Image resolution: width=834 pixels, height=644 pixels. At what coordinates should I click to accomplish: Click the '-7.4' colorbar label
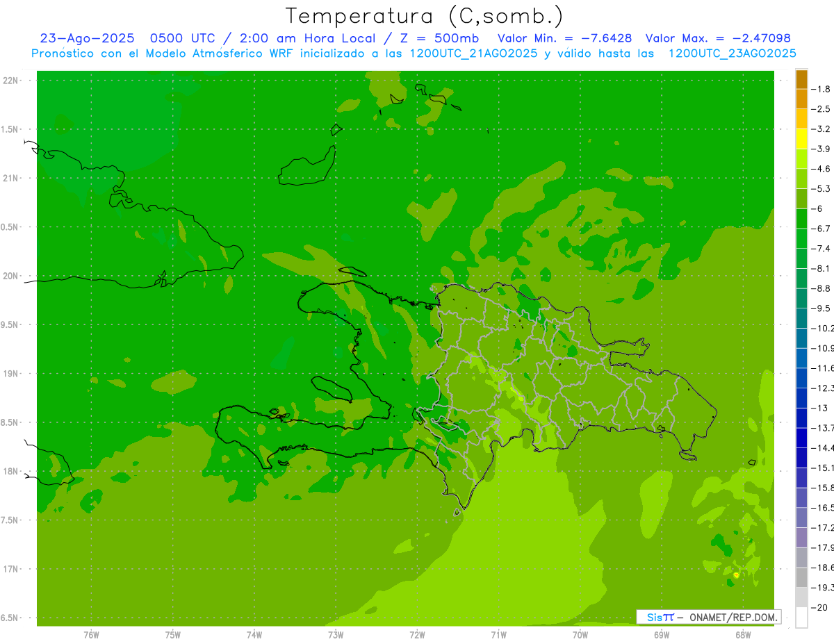pos(821,248)
